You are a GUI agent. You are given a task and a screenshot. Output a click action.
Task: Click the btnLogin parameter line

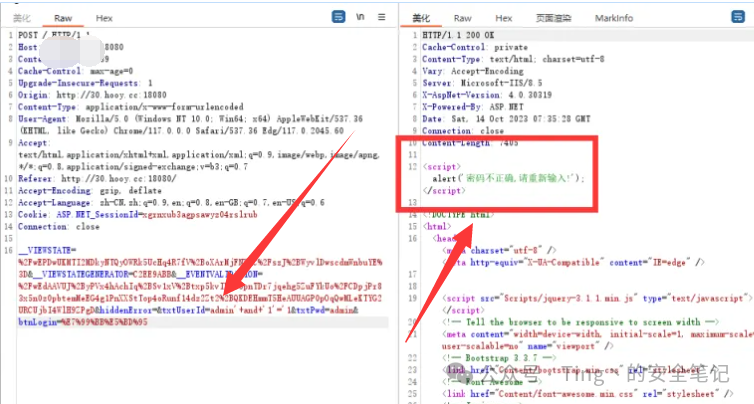coord(83,322)
